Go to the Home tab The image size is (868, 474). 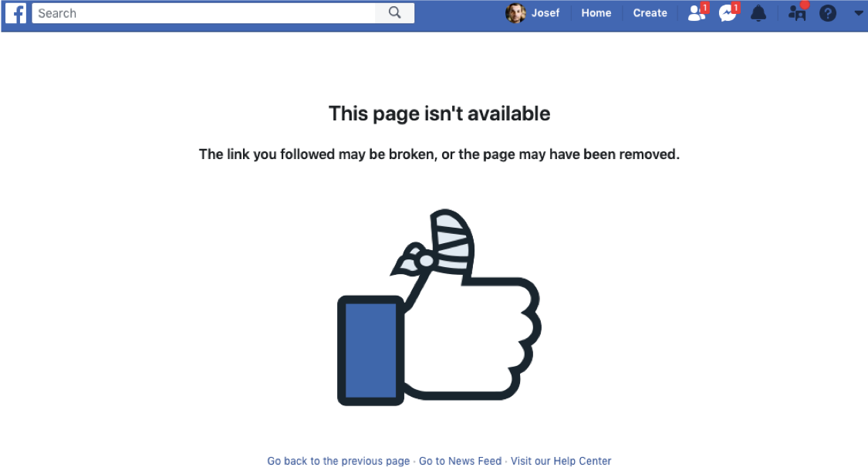tap(596, 12)
